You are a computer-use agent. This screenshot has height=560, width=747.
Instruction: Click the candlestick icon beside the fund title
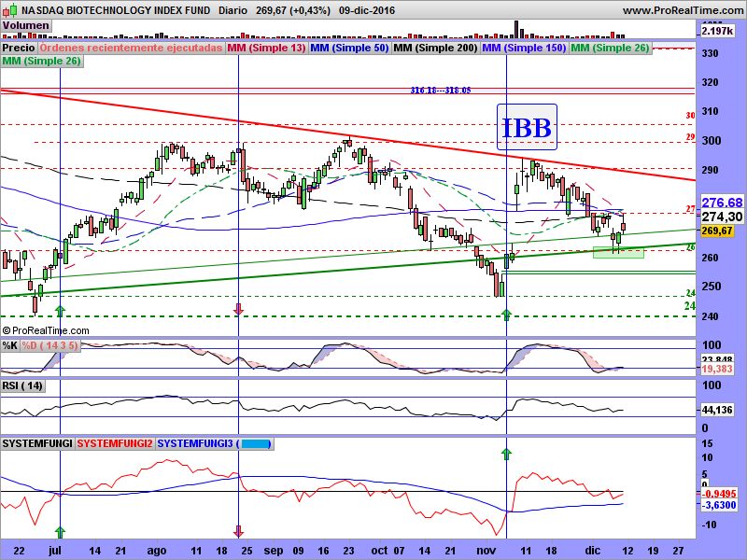point(10,10)
